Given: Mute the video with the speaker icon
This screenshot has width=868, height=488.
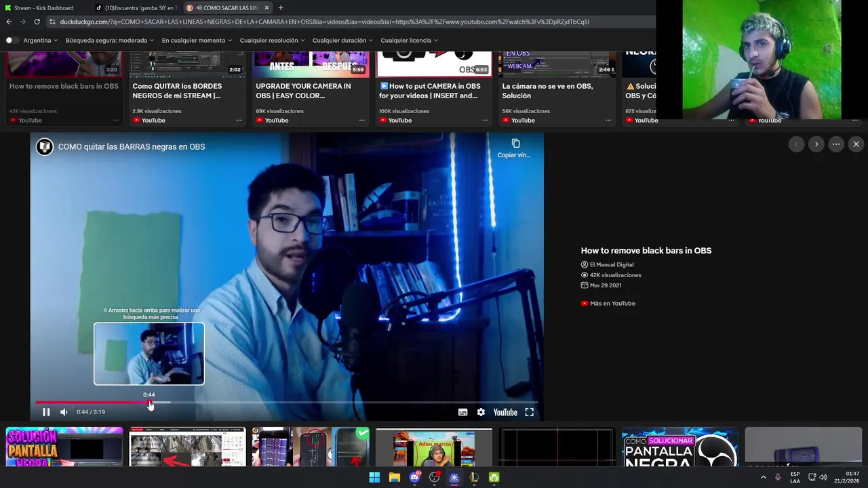Looking at the screenshot, I should click(64, 412).
